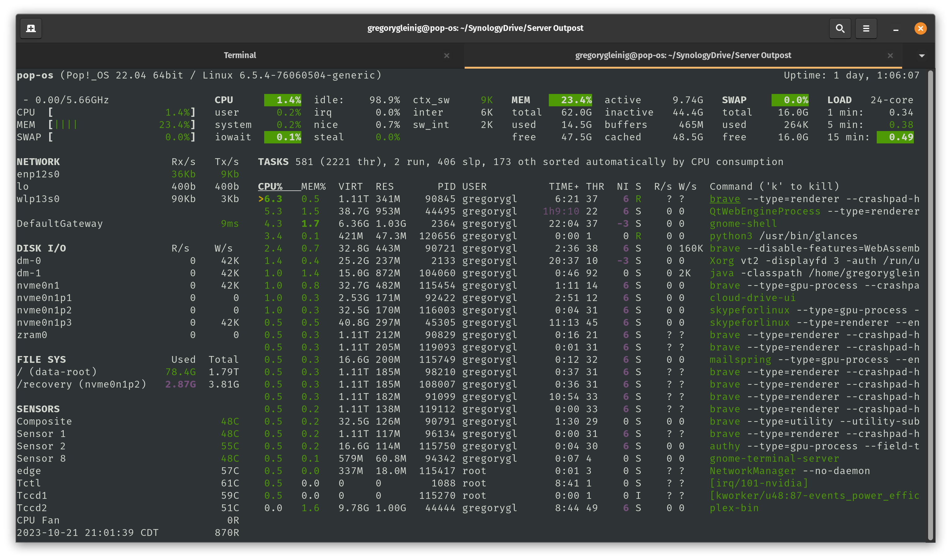The width and height of the screenshot is (951, 560).
Task: Click the CPU% column header
Action: click(x=270, y=186)
